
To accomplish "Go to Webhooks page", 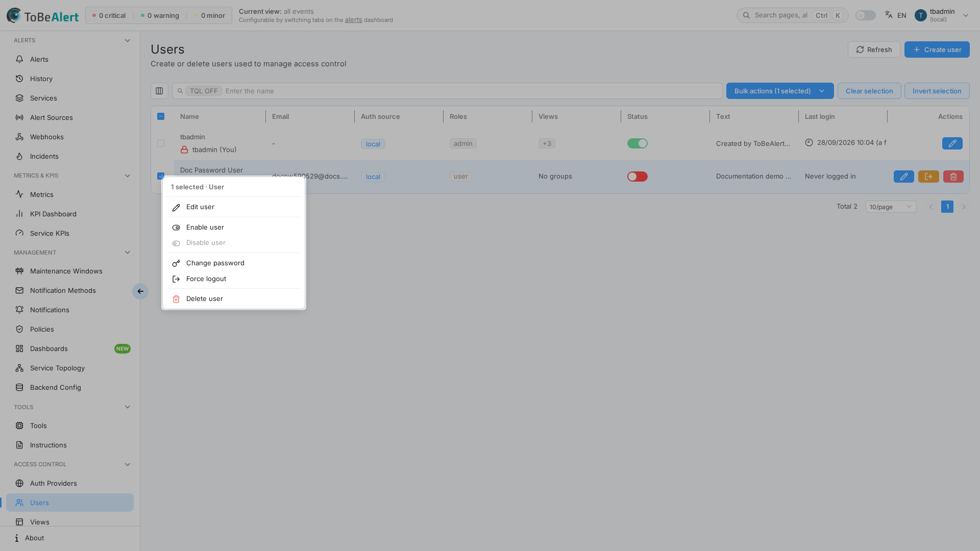I will (70, 137).
